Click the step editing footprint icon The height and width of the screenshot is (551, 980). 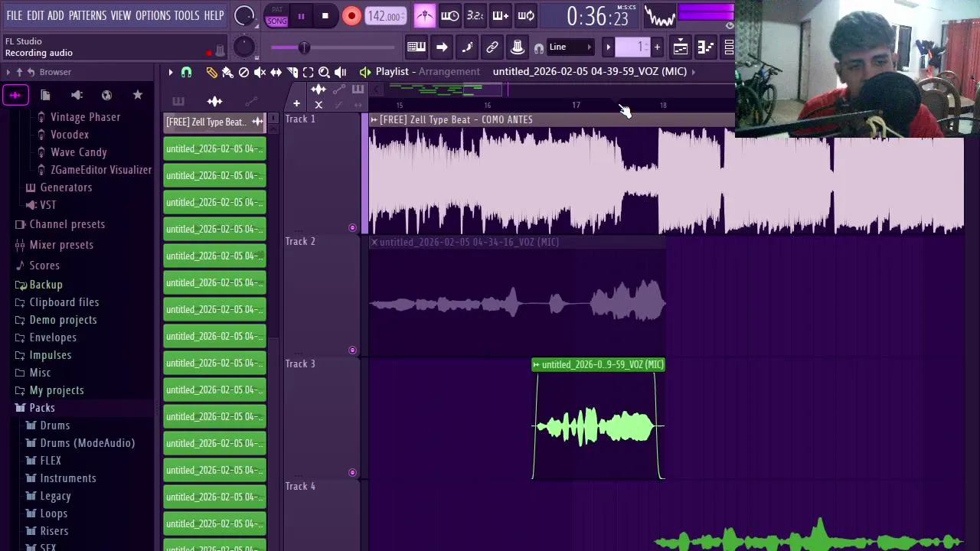coord(467,47)
